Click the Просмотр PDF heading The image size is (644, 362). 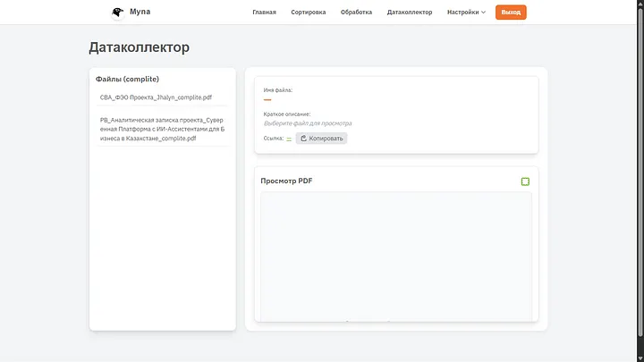tap(286, 181)
